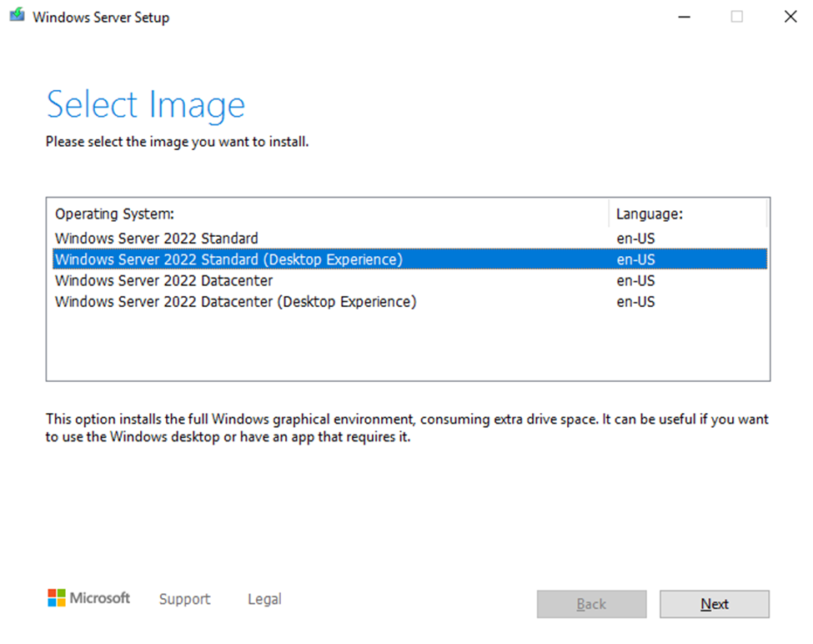Click empty area in image list box
The height and width of the screenshot is (644, 813).
[x=408, y=346]
